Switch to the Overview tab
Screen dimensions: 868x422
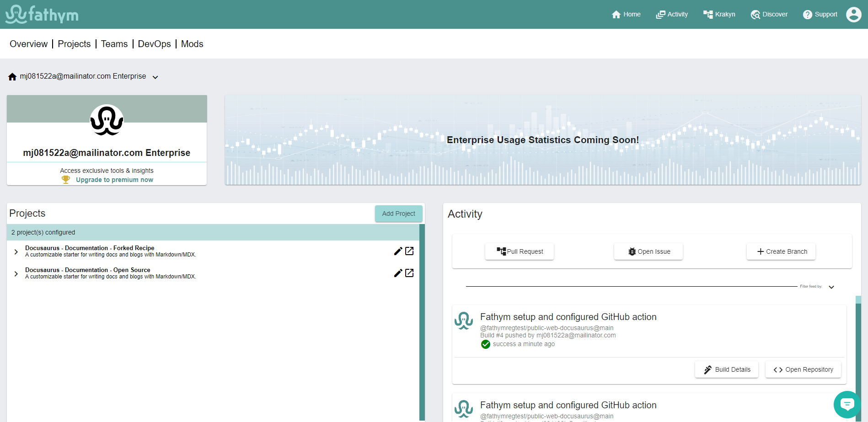point(29,44)
